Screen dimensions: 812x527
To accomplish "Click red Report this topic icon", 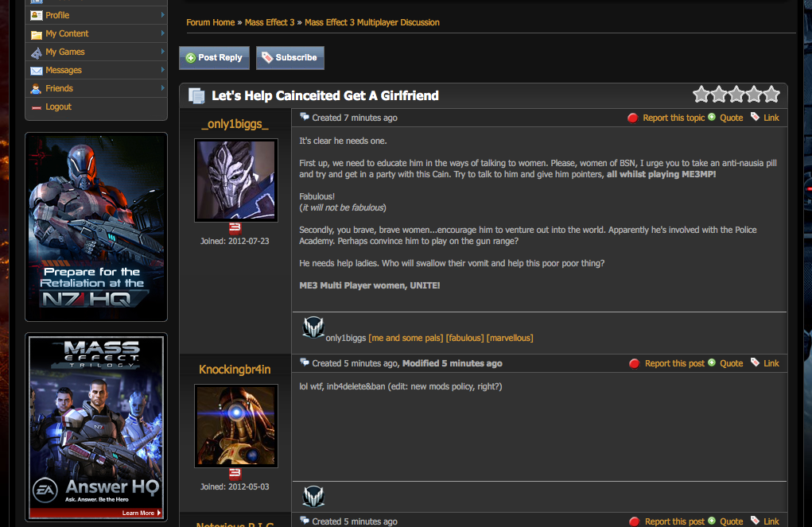I will 632,118.
